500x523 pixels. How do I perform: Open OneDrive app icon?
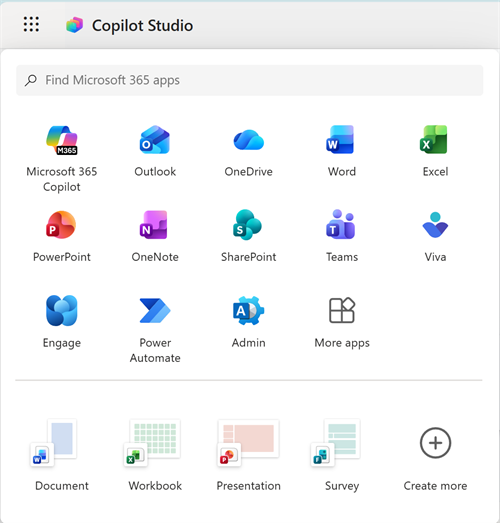point(248,140)
